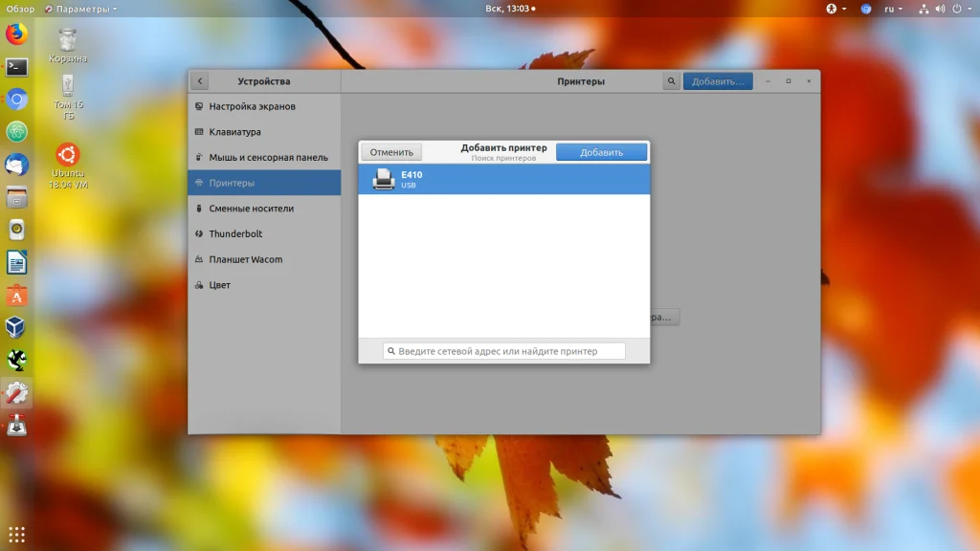980x551 pixels.
Task: Open Chromium browser in the dock
Action: (x=17, y=99)
